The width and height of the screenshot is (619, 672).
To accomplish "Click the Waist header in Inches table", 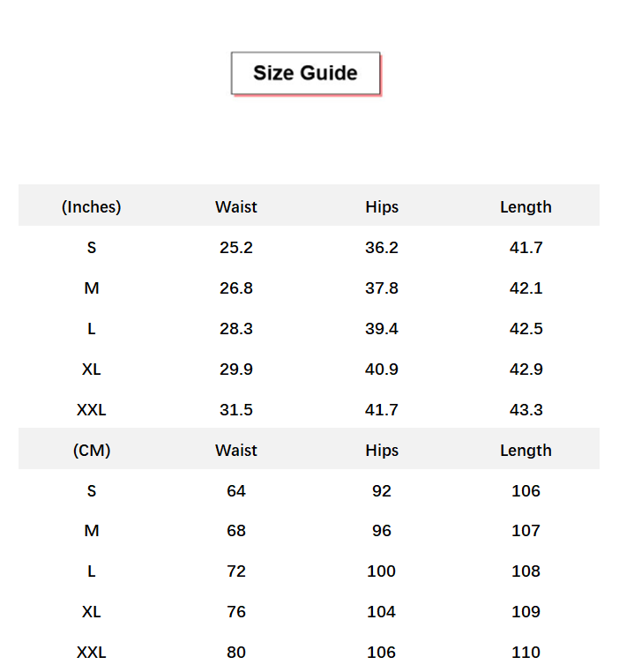I will coord(236,207).
